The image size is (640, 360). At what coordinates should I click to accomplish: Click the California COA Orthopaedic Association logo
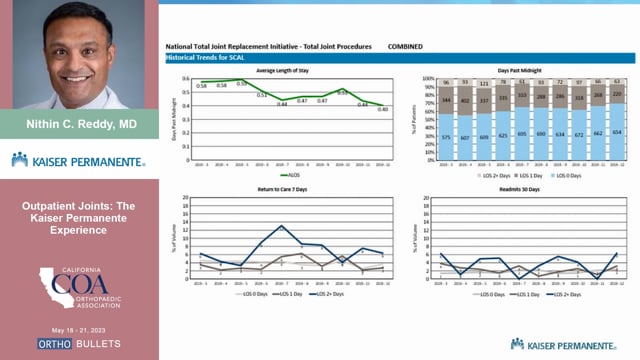pos(80,288)
